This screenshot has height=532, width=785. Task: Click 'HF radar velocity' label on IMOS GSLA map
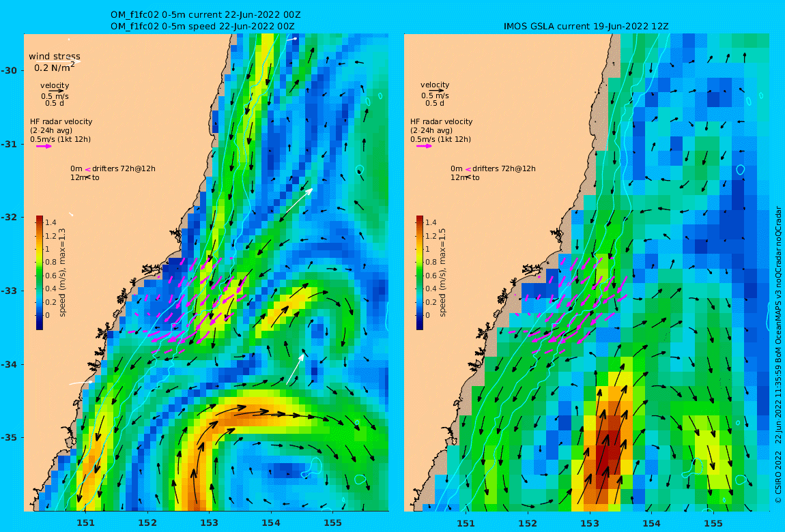coord(442,121)
